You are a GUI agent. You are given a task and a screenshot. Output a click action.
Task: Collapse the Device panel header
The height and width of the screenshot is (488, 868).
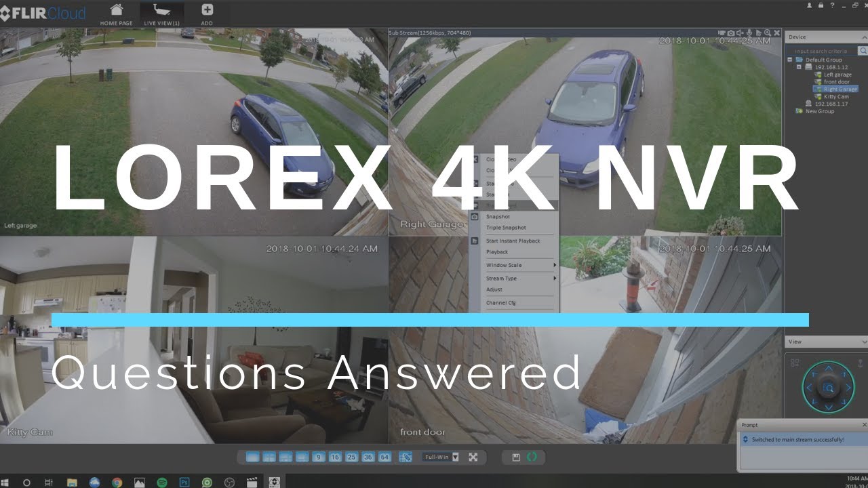coord(863,37)
